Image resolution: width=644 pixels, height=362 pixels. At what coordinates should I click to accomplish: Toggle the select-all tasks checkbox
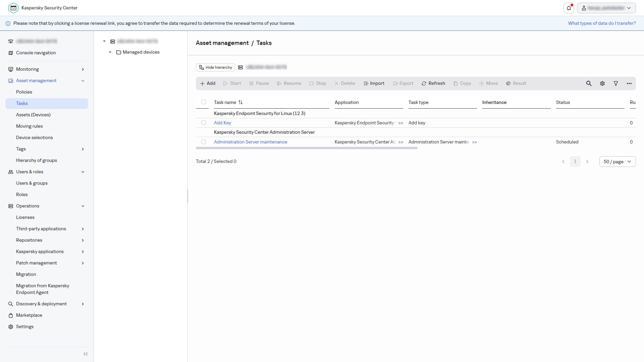pos(204,102)
